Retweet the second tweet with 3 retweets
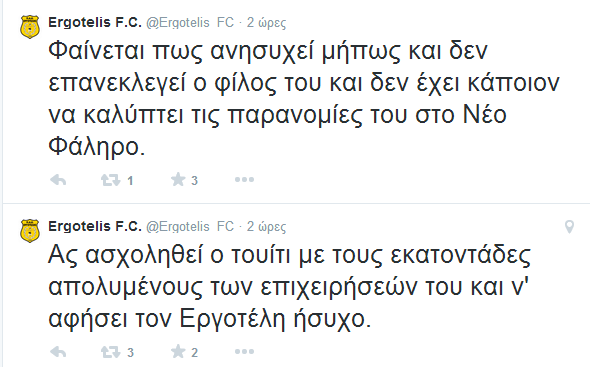Viewport: 590px width, 367px height. (110, 352)
